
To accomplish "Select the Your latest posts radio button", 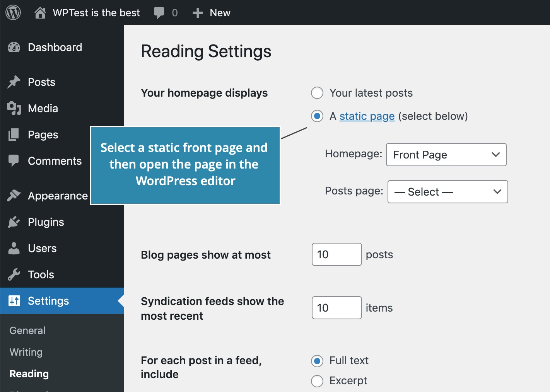I will (x=317, y=93).
